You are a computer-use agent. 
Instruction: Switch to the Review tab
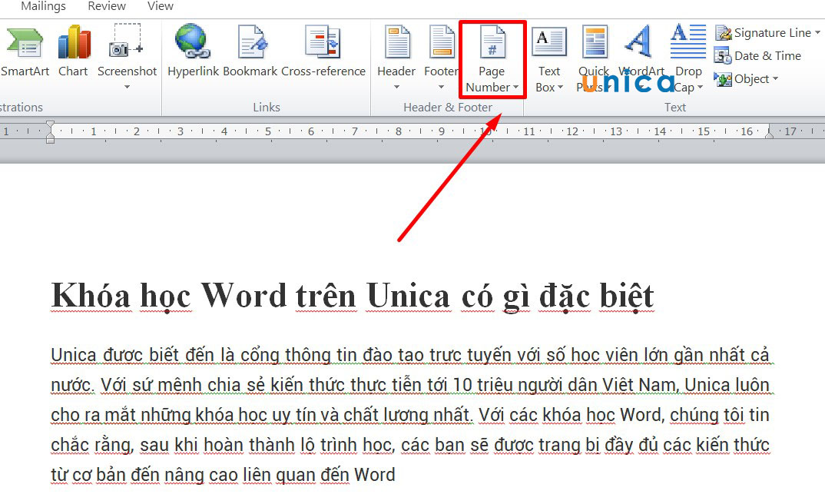coord(107,6)
